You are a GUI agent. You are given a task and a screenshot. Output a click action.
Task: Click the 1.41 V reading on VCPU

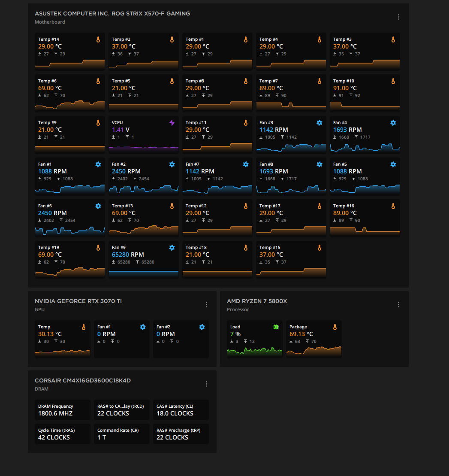(121, 130)
